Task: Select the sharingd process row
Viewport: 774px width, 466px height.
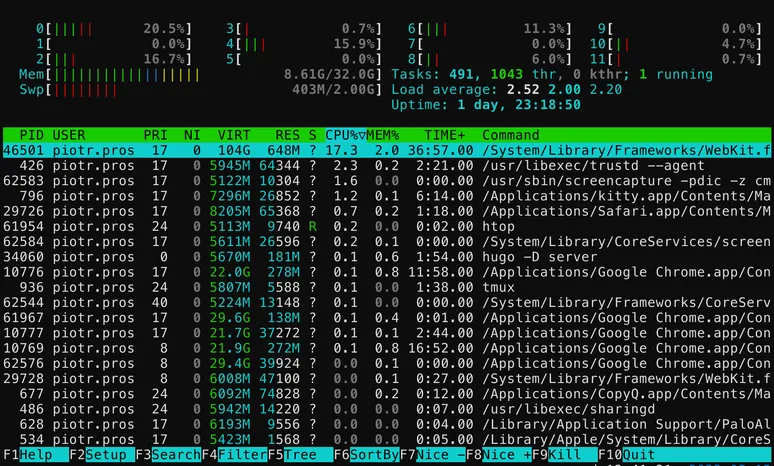Action: click(387, 409)
